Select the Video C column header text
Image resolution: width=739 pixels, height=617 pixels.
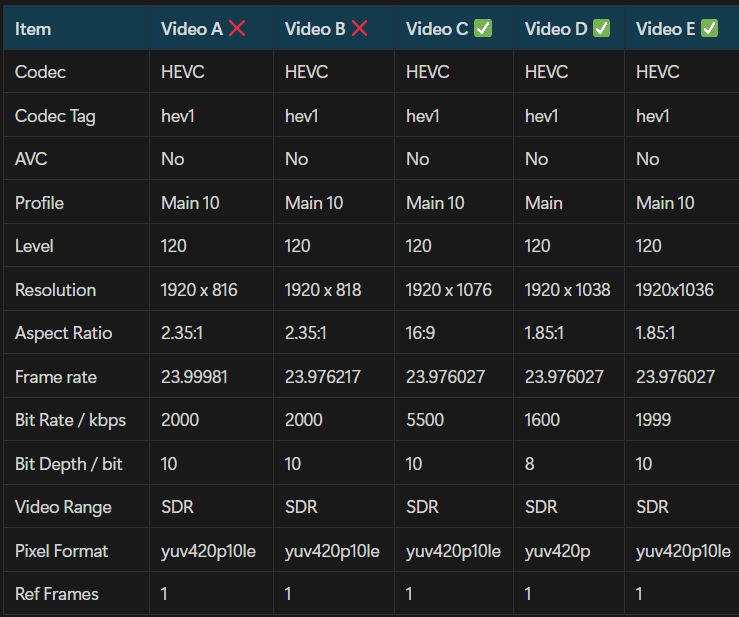437,29
